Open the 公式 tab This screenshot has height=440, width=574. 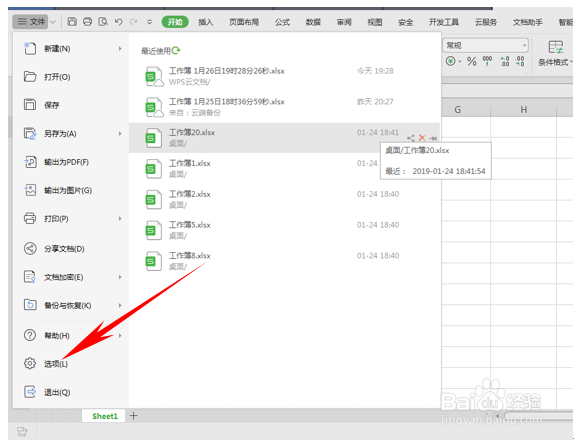tap(282, 22)
